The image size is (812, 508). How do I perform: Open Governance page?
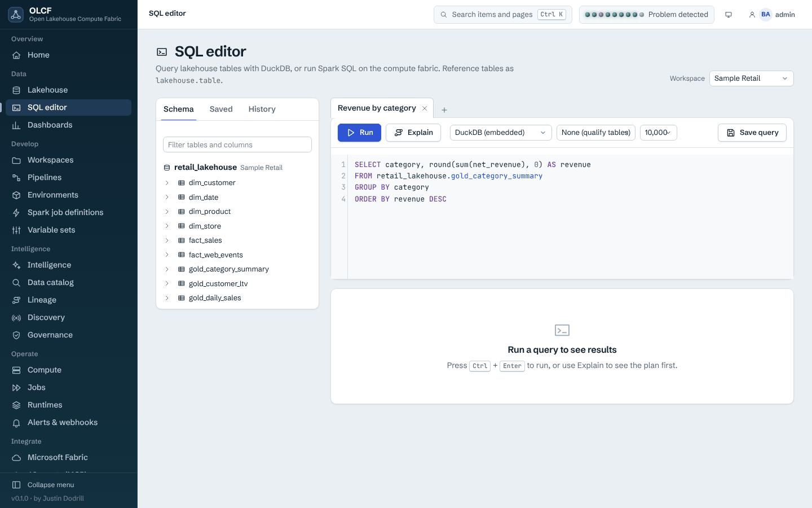coord(68,335)
